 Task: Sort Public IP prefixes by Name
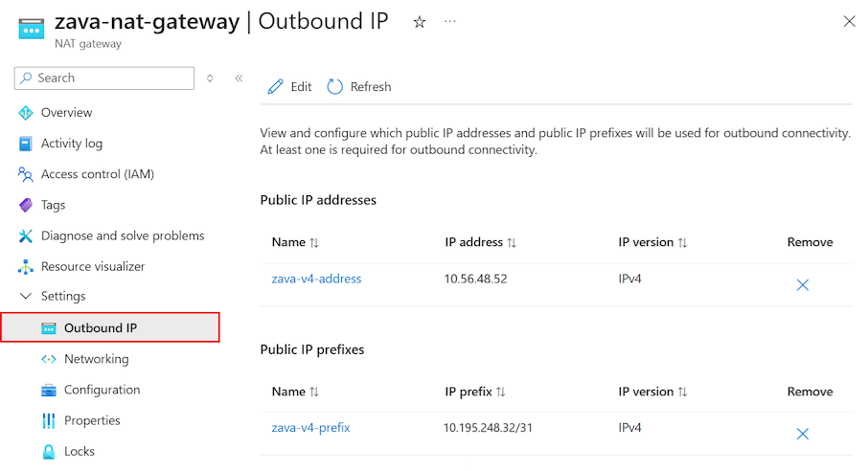coord(295,392)
